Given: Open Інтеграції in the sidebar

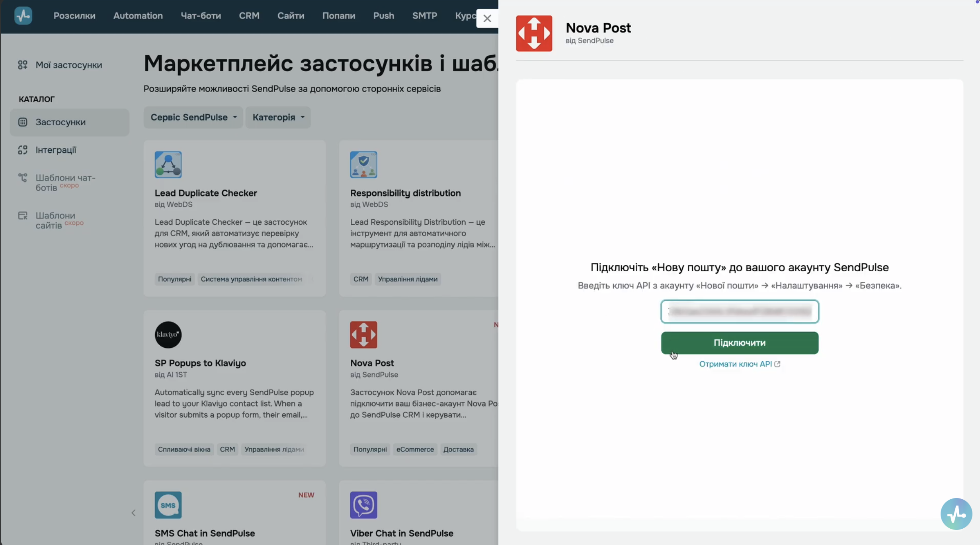Looking at the screenshot, I should tap(56, 150).
